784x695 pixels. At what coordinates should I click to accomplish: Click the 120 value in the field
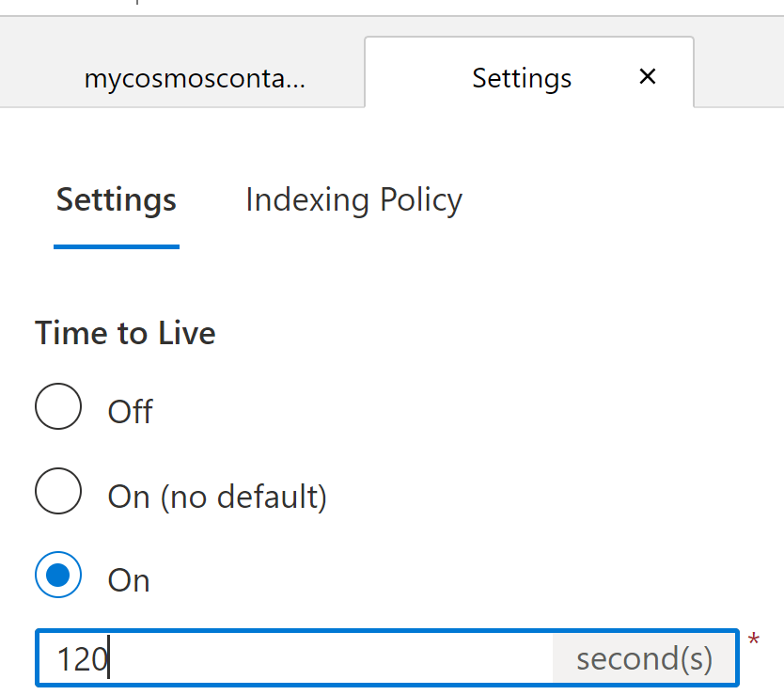83,659
